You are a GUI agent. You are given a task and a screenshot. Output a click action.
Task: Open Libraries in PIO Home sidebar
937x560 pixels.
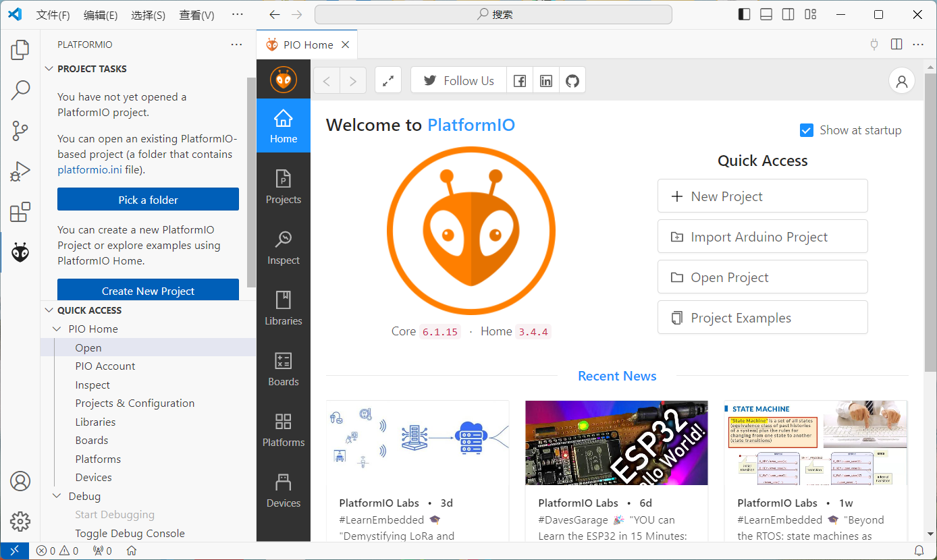point(284,308)
